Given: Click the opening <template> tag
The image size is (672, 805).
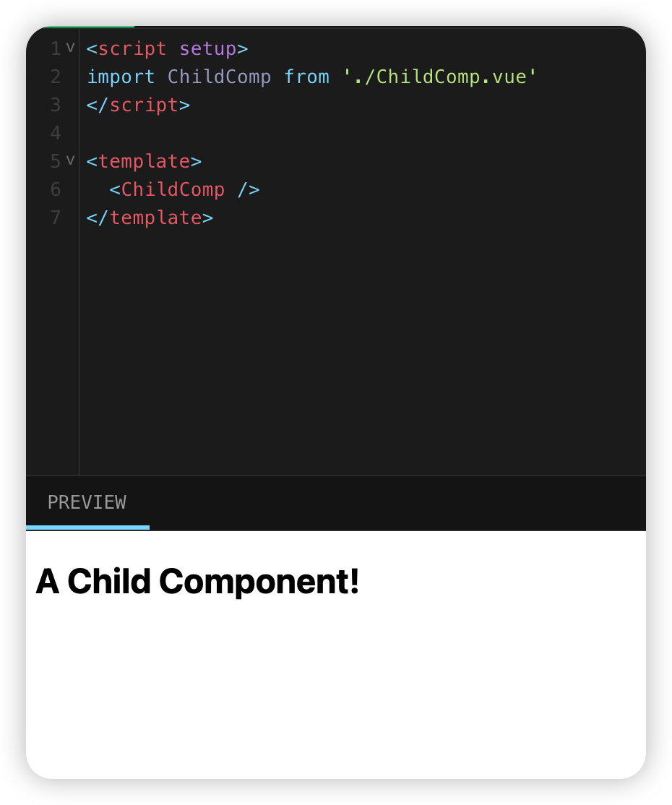Looking at the screenshot, I should 144,162.
